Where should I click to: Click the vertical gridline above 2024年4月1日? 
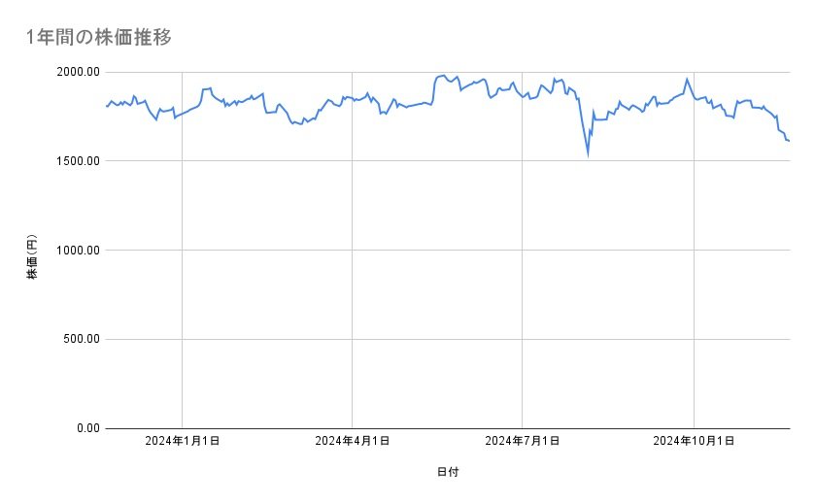click(x=353, y=291)
